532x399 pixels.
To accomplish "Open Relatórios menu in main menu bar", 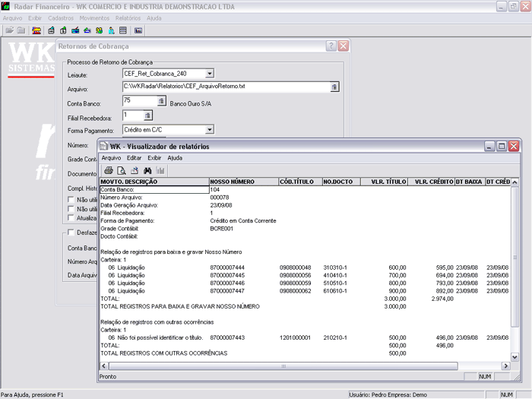I will click(128, 17).
